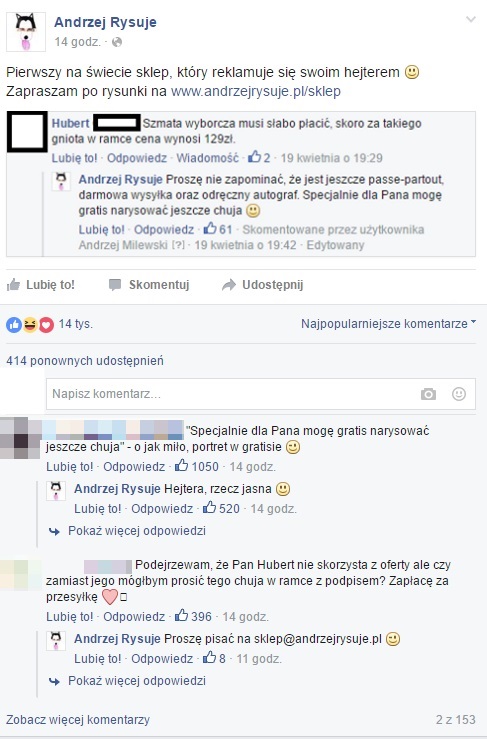The image size is (487, 739).
Task: Open the www.andrzejrysuje.pl/sklep link
Action: point(256,91)
